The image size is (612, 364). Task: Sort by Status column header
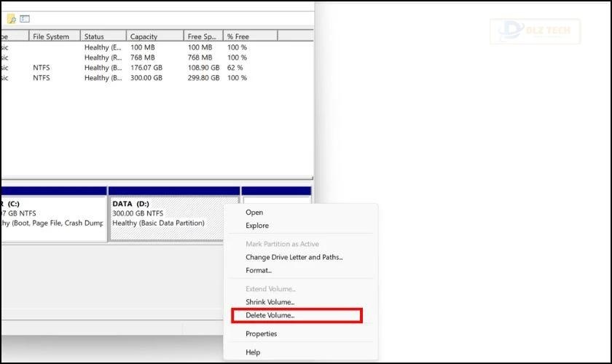(103, 36)
